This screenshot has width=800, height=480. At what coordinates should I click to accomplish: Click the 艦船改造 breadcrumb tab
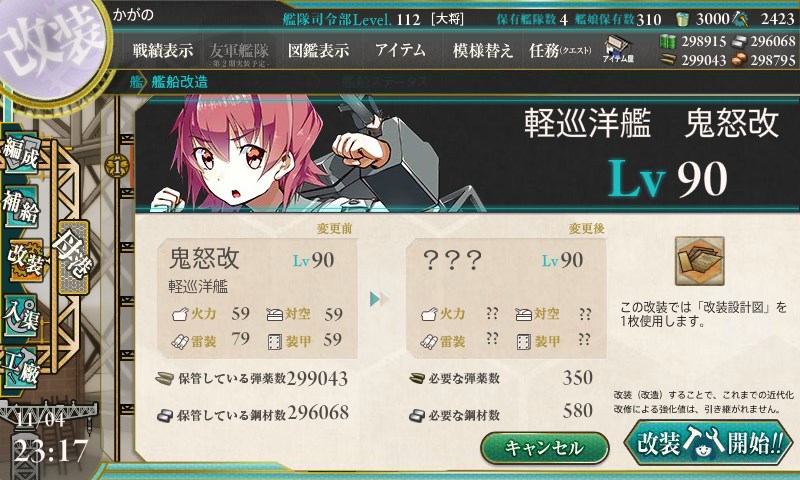[179, 82]
